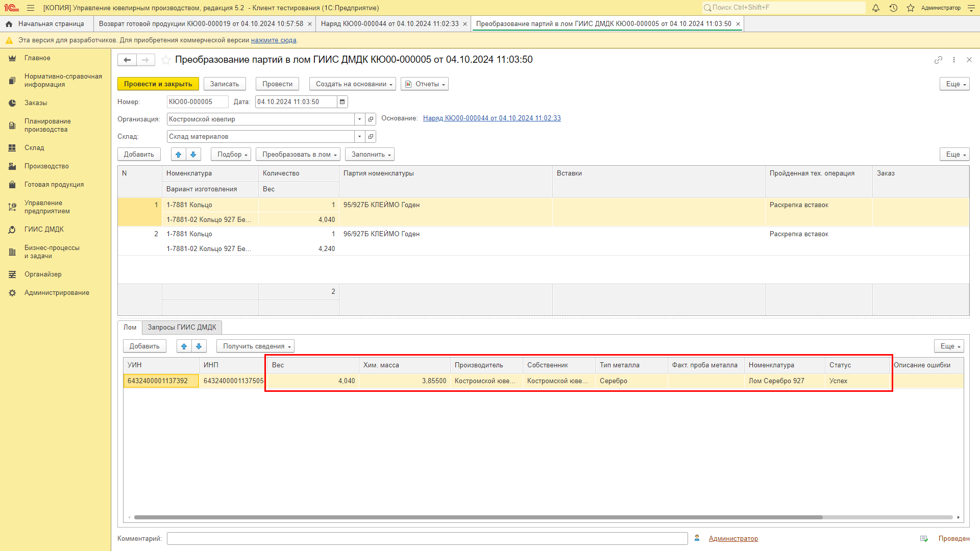This screenshot has width=980, height=551.
Task: Click the Номер field КЮ00-000005
Action: click(198, 102)
